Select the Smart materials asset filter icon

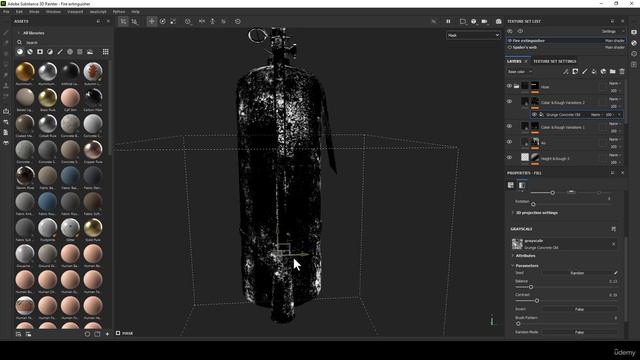coord(30,52)
